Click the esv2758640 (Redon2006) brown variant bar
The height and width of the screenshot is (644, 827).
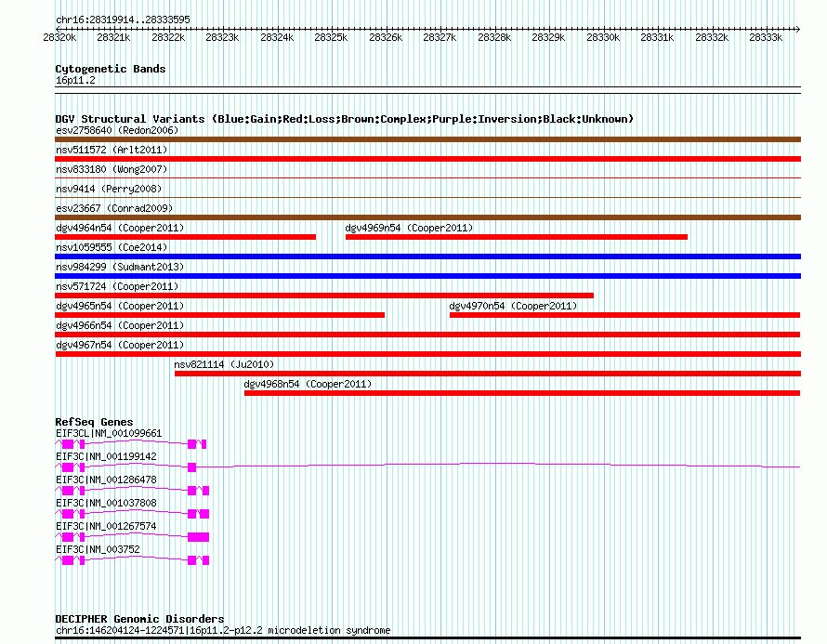427,139
